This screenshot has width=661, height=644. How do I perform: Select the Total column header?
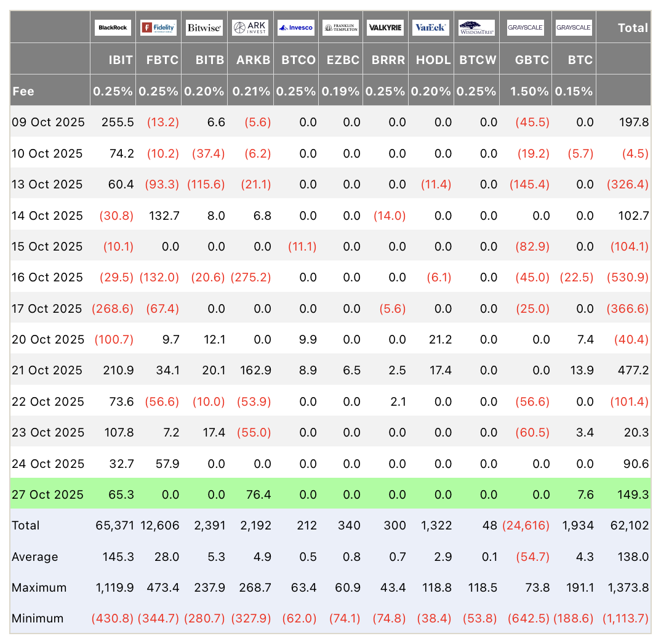(632, 28)
